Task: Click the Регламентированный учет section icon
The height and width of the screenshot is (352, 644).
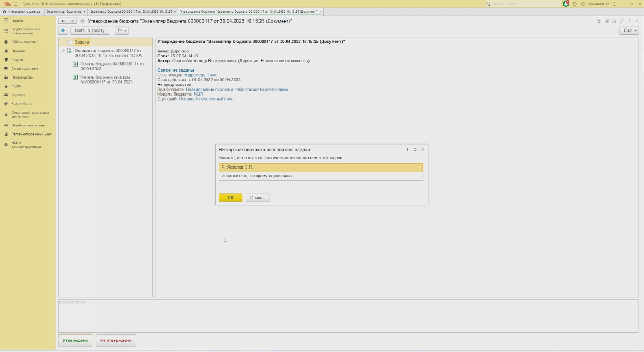Action: [6, 134]
